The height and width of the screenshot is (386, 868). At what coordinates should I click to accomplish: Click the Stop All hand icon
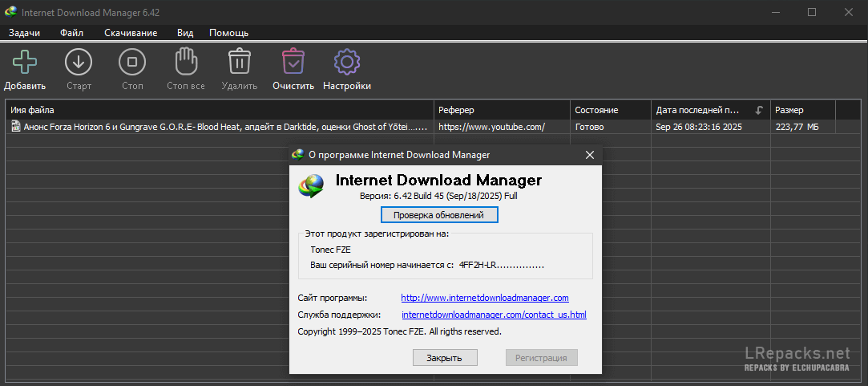tap(186, 62)
